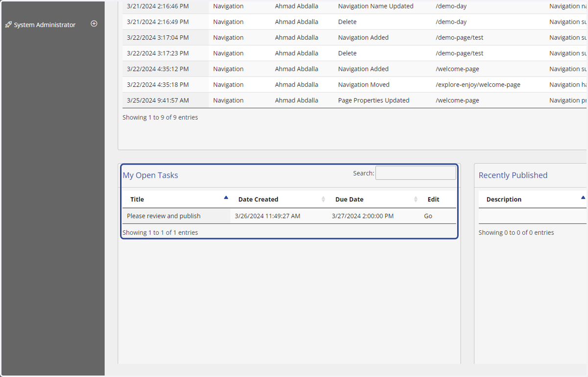Screen dimensions: 588x377
Task: Select the Page Properties Updated cell
Action: (x=373, y=100)
